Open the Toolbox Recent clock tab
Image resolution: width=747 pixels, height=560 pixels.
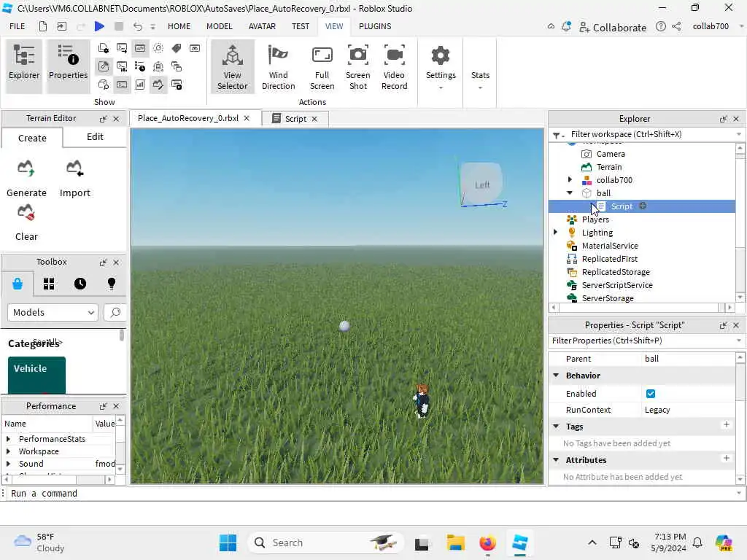click(x=80, y=284)
